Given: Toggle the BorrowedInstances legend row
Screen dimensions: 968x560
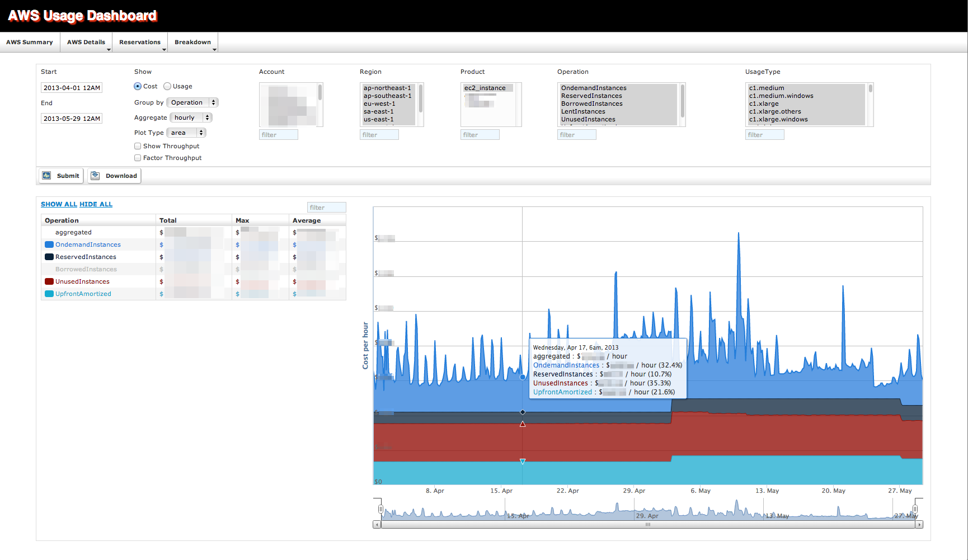Looking at the screenshot, I should (x=194, y=269).
